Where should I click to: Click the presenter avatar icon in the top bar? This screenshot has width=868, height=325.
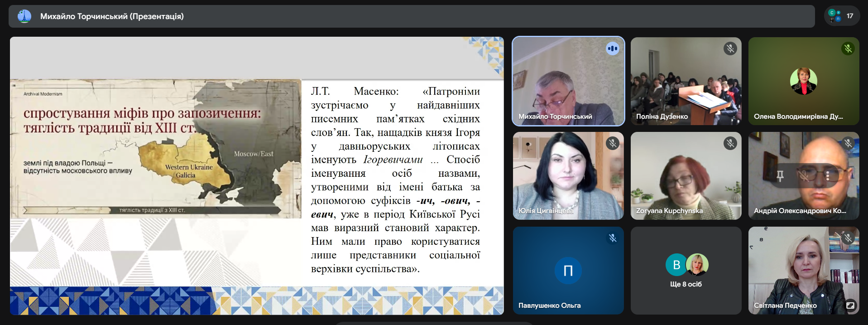coord(24,16)
